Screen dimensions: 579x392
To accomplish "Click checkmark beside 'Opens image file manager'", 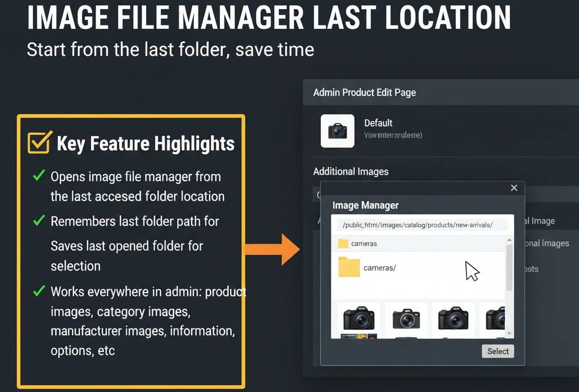I will point(38,176).
